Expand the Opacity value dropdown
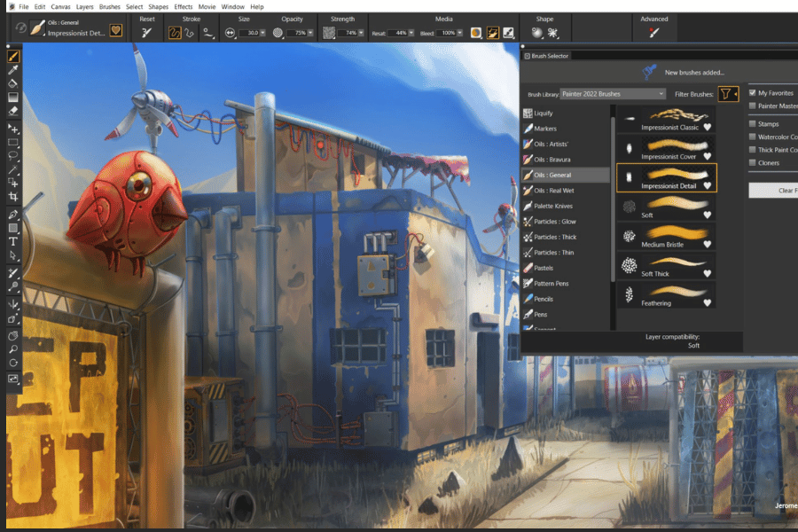This screenshot has width=798, height=532. click(315, 33)
